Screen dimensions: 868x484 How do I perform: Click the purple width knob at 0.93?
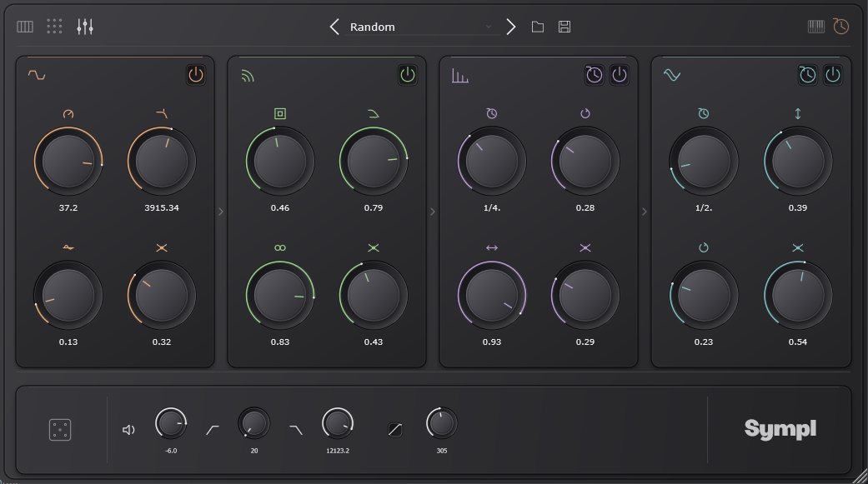(x=492, y=296)
